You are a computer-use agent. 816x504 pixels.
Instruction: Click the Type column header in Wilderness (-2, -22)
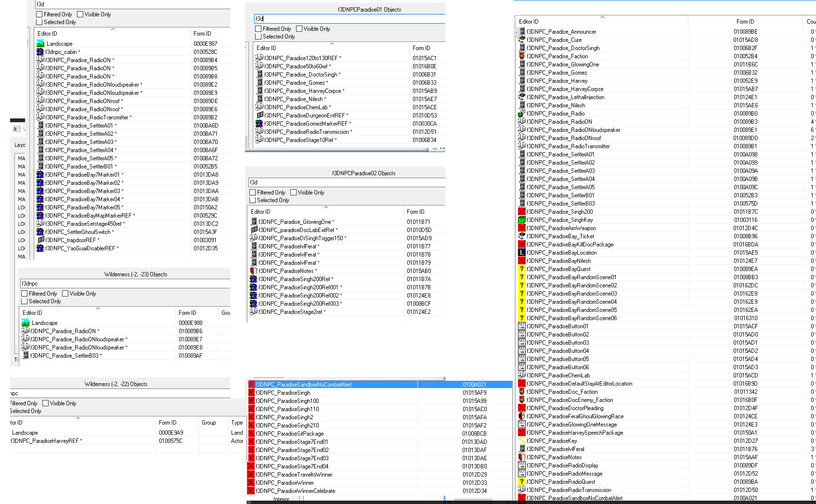point(237,423)
